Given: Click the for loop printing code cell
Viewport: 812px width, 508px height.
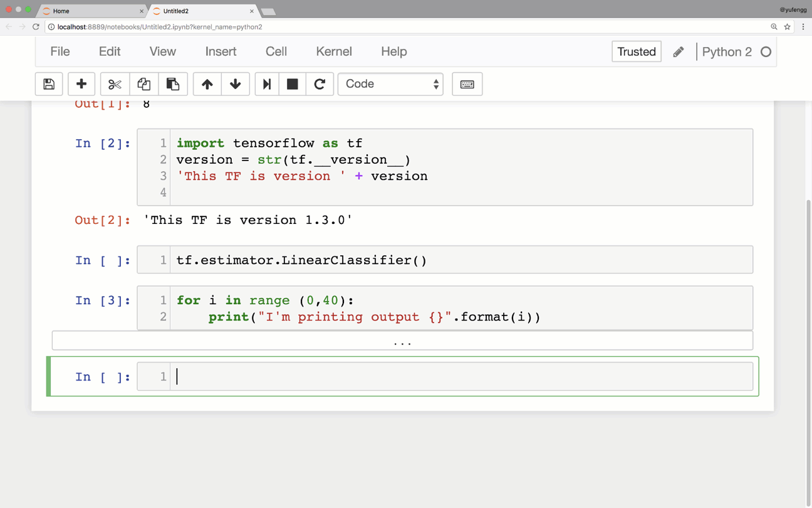Looking at the screenshot, I should (x=445, y=308).
